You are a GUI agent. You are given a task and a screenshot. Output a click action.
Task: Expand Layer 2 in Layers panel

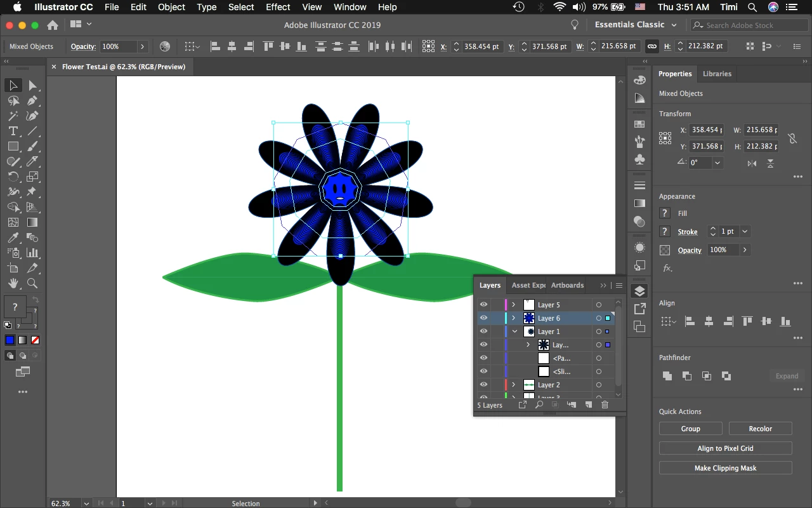point(514,385)
